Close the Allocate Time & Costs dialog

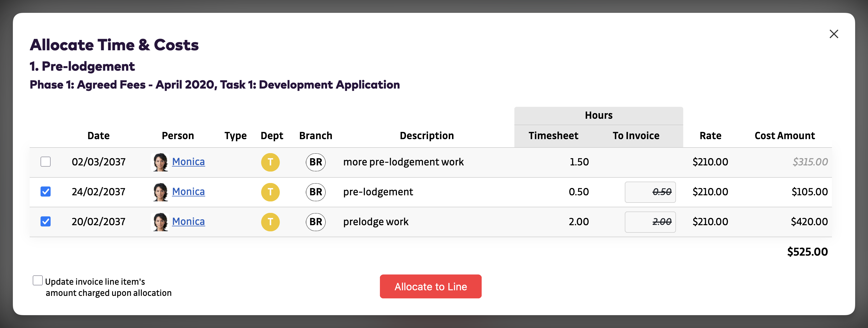tap(834, 34)
